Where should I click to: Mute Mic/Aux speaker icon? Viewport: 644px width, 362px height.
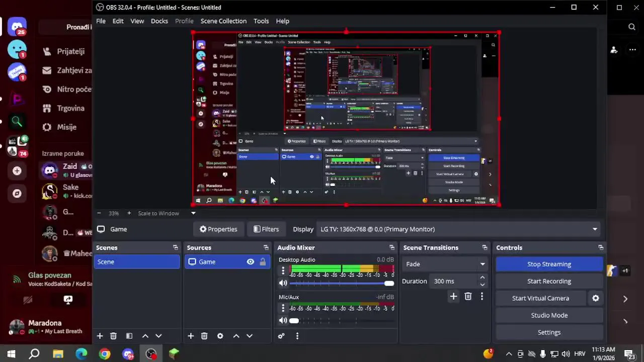[x=283, y=321]
